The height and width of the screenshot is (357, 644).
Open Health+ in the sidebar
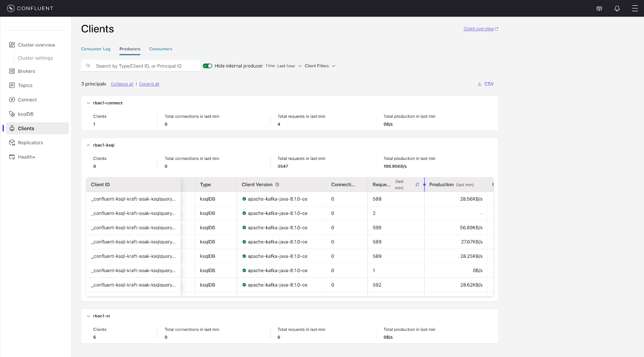coord(27,157)
